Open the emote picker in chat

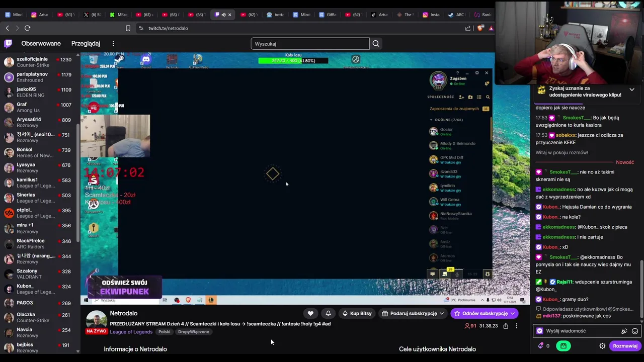635,331
